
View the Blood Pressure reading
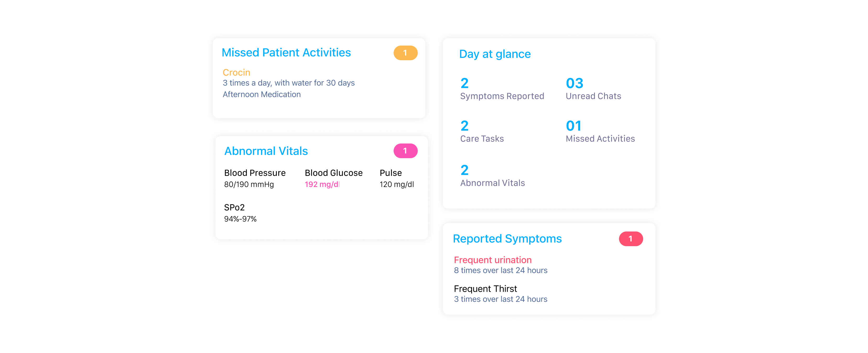tap(255, 178)
